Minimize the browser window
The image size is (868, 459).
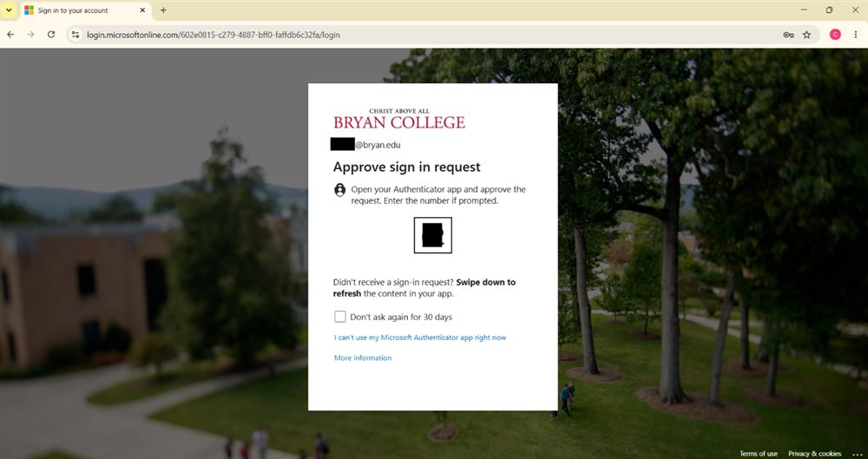pos(804,10)
